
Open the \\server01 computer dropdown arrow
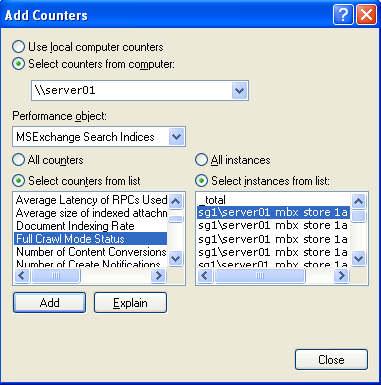[239, 90]
